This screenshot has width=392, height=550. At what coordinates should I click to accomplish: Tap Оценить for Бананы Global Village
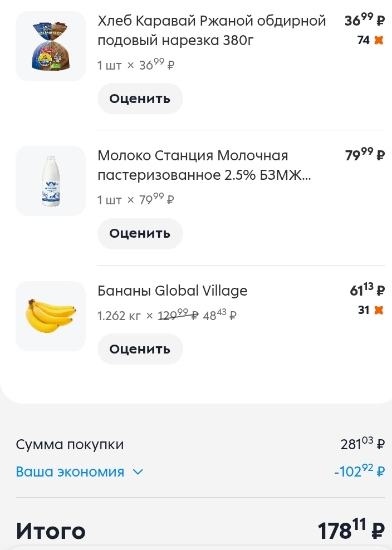click(140, 349)
